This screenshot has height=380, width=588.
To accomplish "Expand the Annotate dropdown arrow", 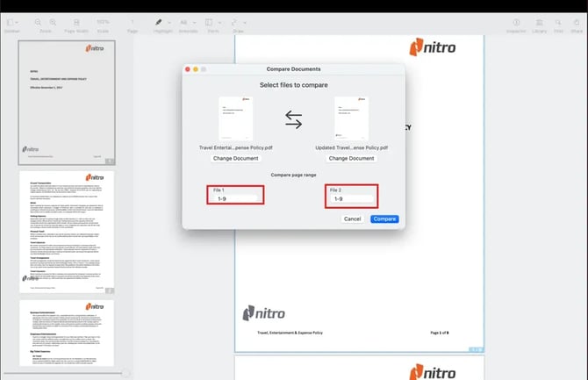I will (x=194, y=23).
